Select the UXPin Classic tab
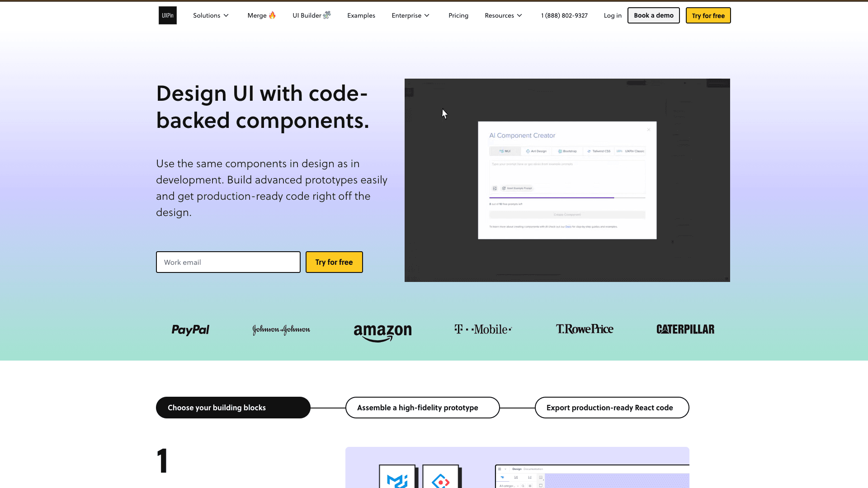The height and width of the screenshot is (488, 868). [631, 151]
